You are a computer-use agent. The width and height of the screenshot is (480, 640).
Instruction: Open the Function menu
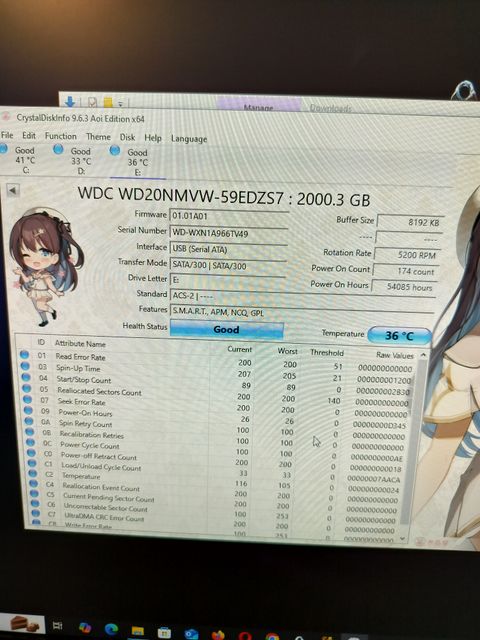(x=61, y=136)
